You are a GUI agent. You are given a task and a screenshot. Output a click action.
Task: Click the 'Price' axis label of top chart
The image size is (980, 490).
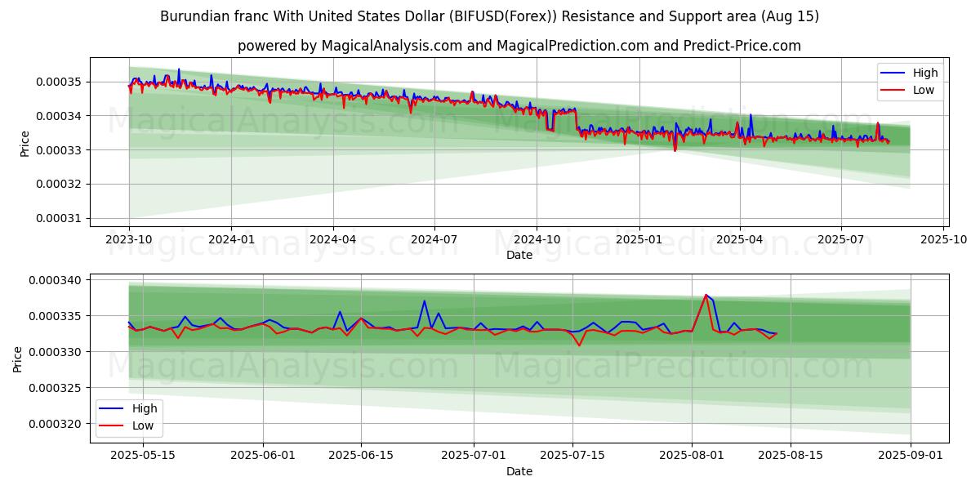point(24,143)
